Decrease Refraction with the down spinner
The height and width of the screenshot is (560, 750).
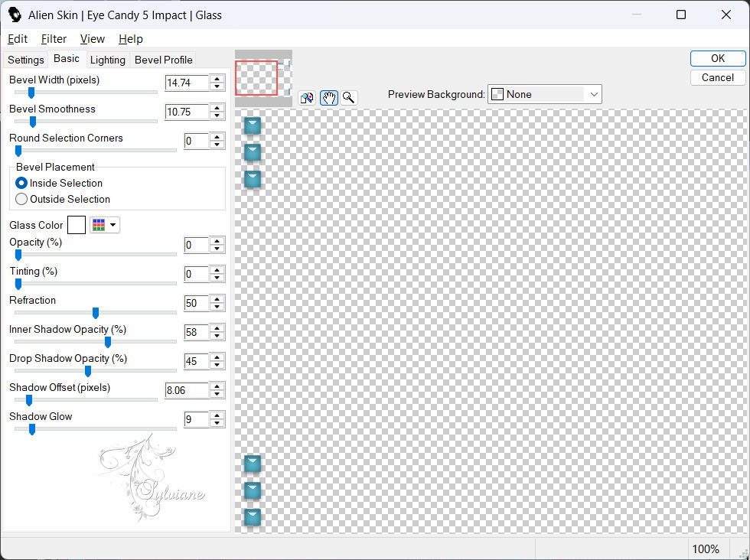coord(217,307)
